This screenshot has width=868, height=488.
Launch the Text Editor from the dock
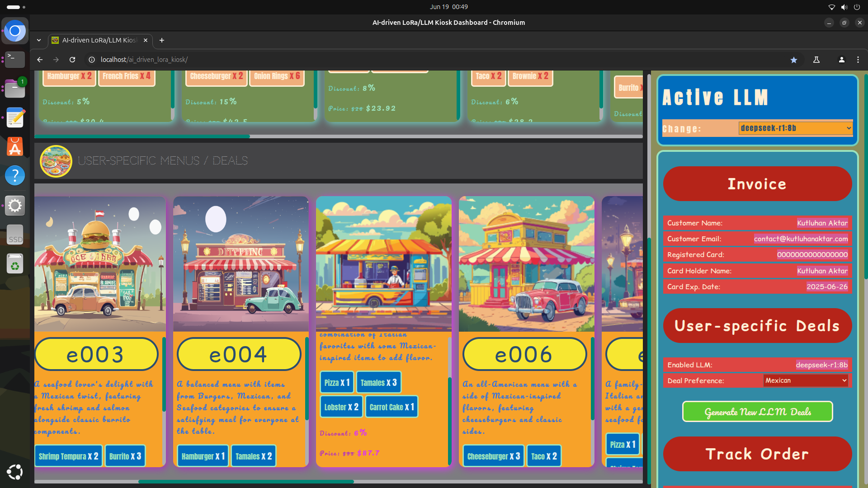(15, 117)
